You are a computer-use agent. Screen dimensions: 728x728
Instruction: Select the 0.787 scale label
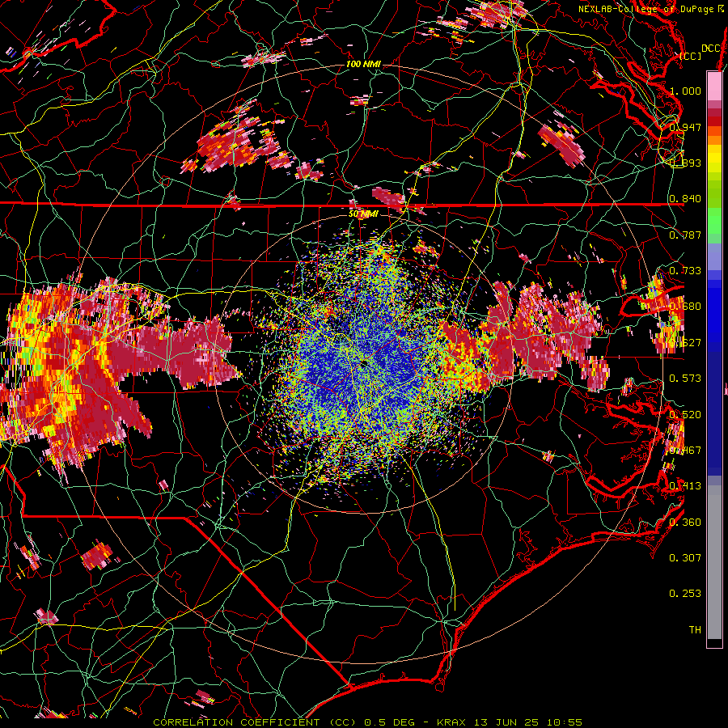point(685,235)
